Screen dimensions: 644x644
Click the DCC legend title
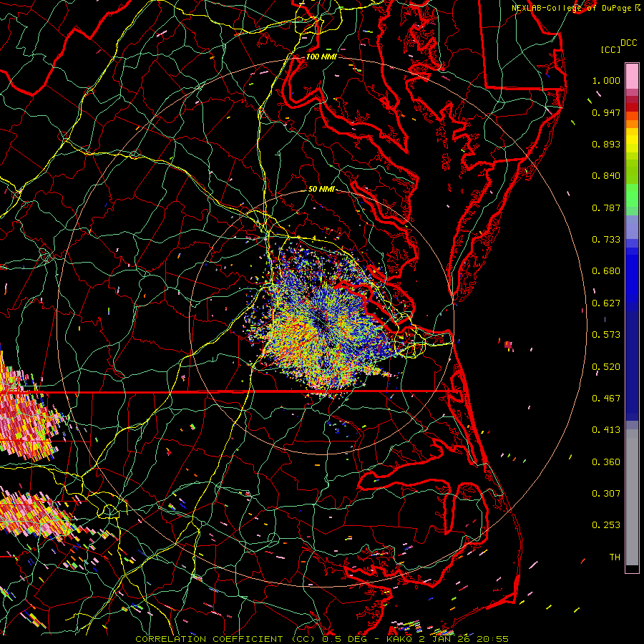coord(628,43)
